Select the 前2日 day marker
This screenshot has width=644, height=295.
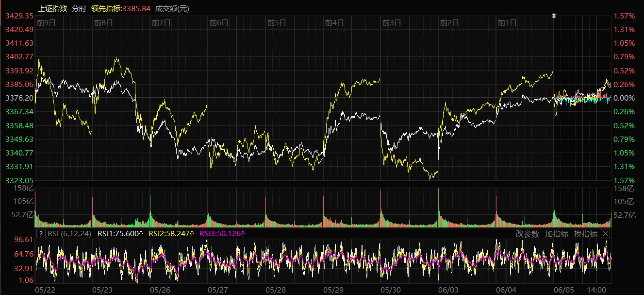(x=449, y=22)
